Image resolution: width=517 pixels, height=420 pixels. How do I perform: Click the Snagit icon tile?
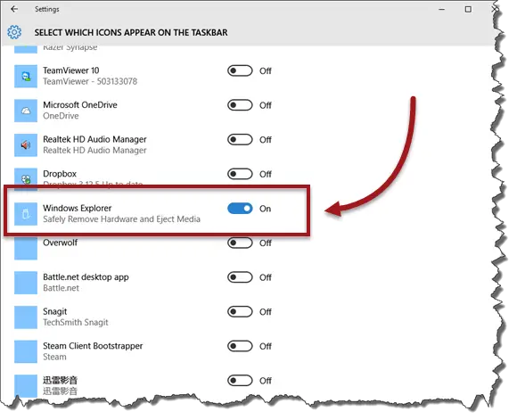26,317
